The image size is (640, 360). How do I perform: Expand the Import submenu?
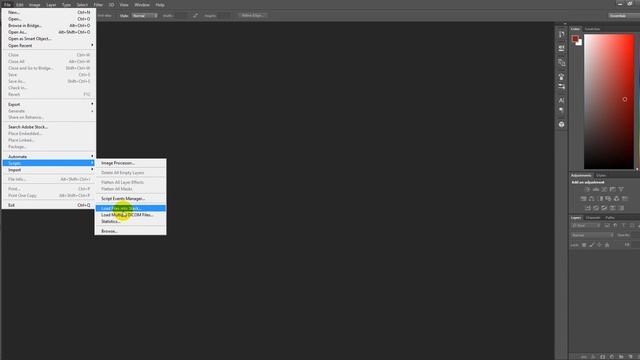(x=48, y=169)
